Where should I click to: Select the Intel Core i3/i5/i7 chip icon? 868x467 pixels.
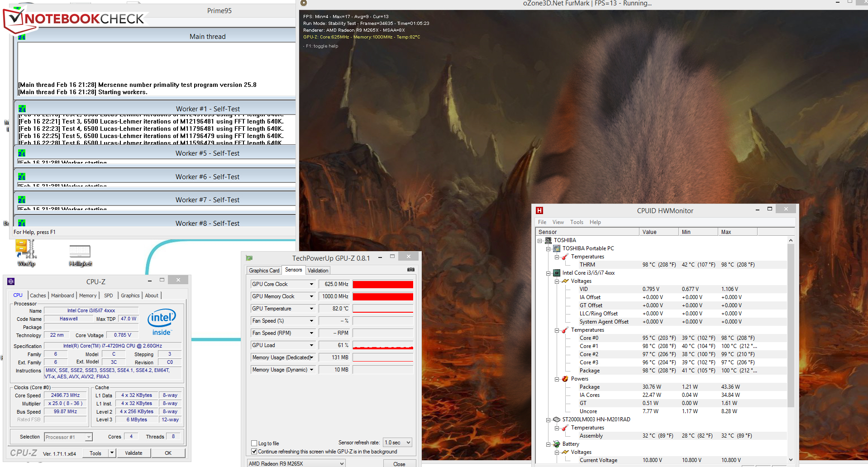pyautogui.click(x=557, y=273)
